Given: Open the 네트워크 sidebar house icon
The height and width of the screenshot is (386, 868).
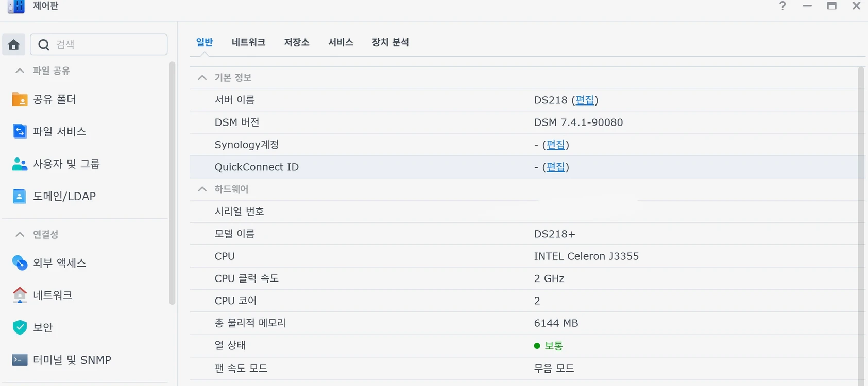Looking at the screenshot, I should point(20,295).
